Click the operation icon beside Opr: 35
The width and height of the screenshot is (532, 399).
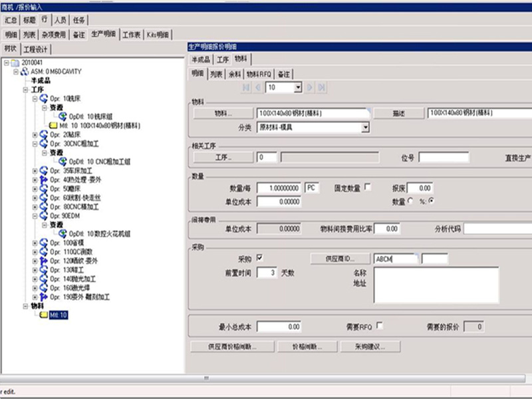(44, 171)
